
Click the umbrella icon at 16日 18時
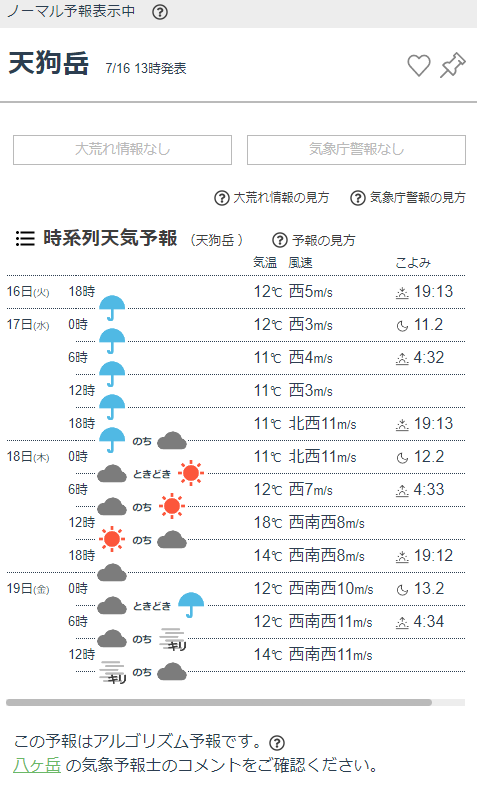(112, 308)
